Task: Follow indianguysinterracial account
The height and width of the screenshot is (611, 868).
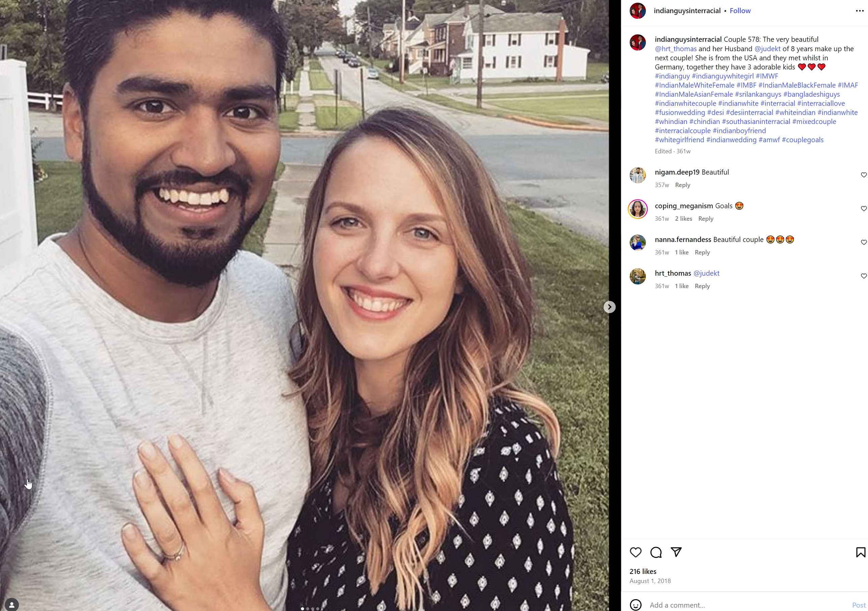Action: pos(740,10)
